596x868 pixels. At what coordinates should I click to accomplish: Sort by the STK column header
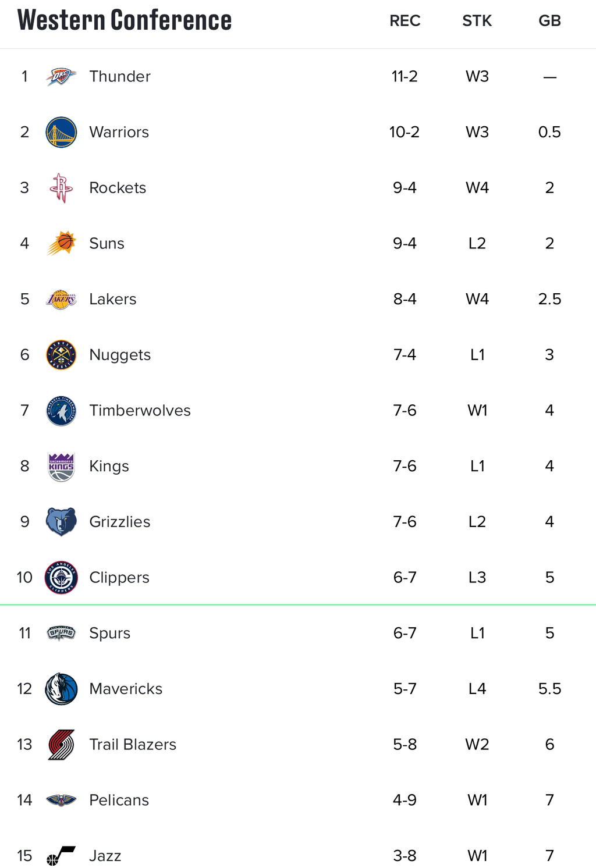point(477,21)
